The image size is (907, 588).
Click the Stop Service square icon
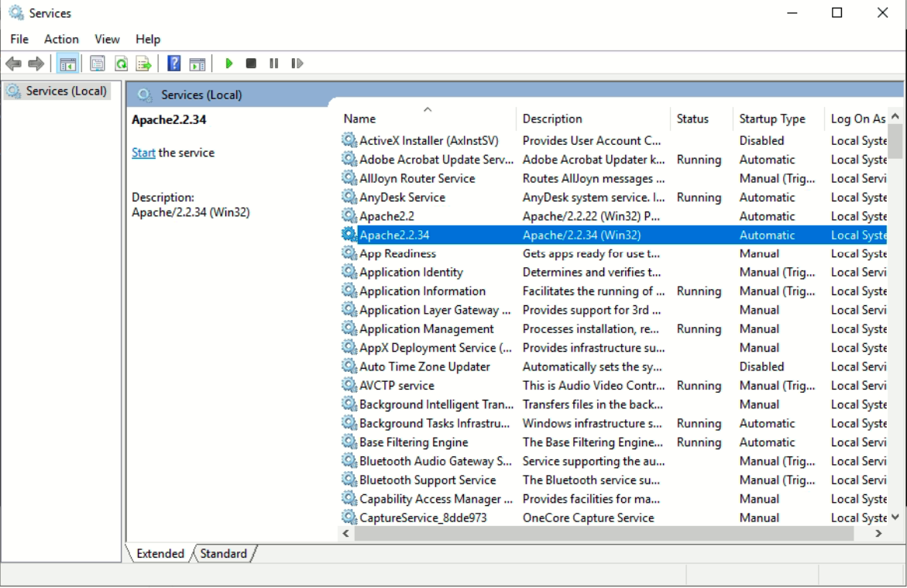coord(251,64)
